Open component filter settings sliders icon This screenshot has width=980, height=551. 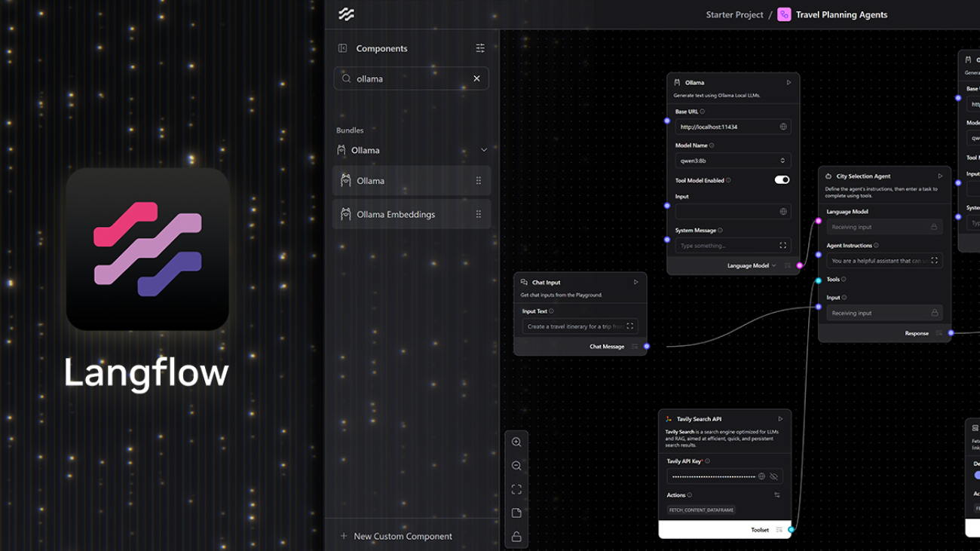[480, 48]
